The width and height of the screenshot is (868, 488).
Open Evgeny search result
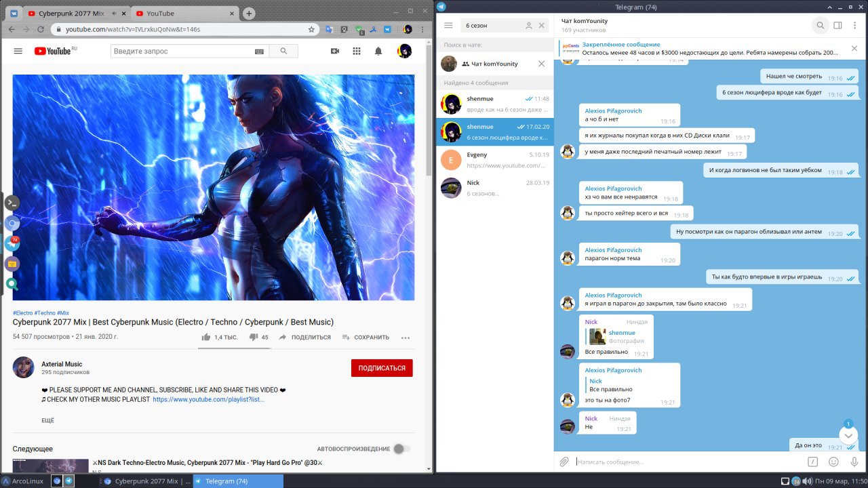tap(495, 160)
